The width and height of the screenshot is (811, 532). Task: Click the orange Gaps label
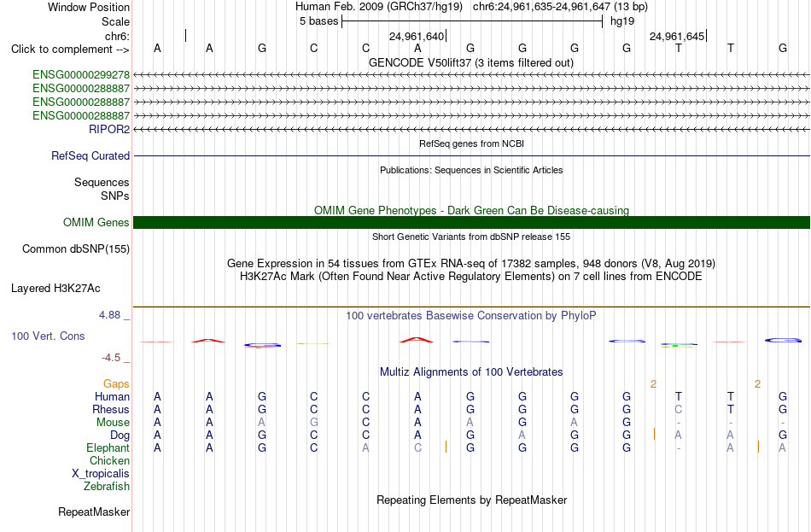pyautogui.click(x=116, y=384)
